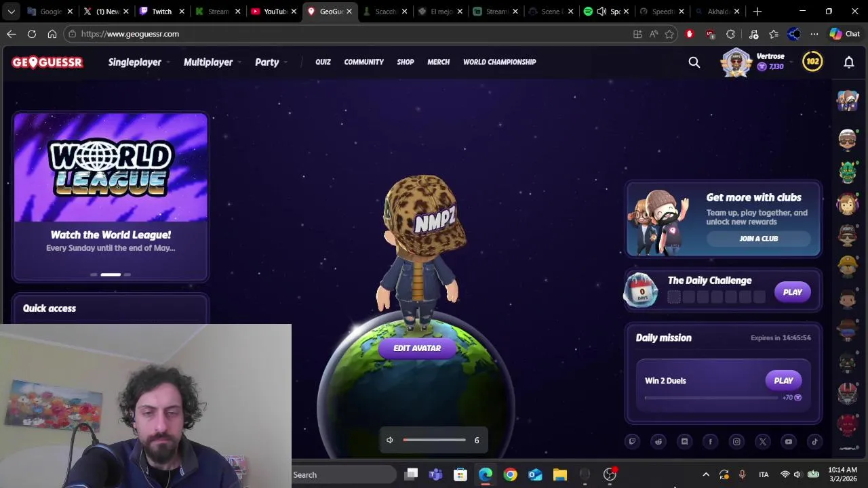Add this page to favorites star

[x=669, y=34]
